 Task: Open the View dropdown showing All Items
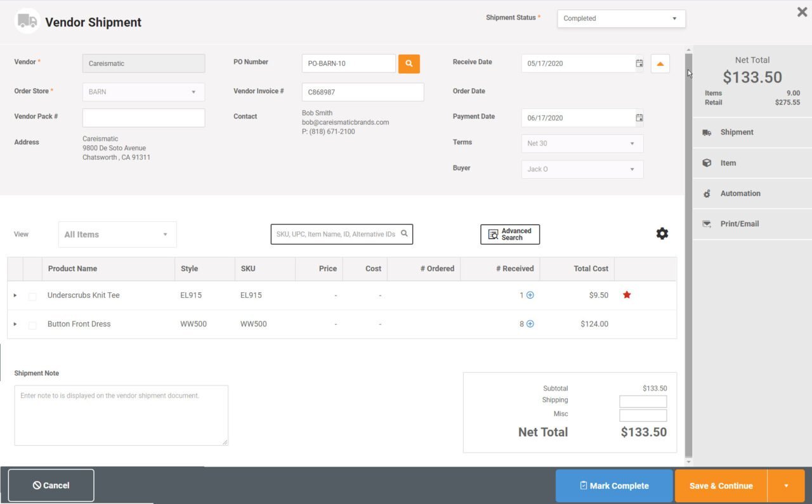[117, 234]
